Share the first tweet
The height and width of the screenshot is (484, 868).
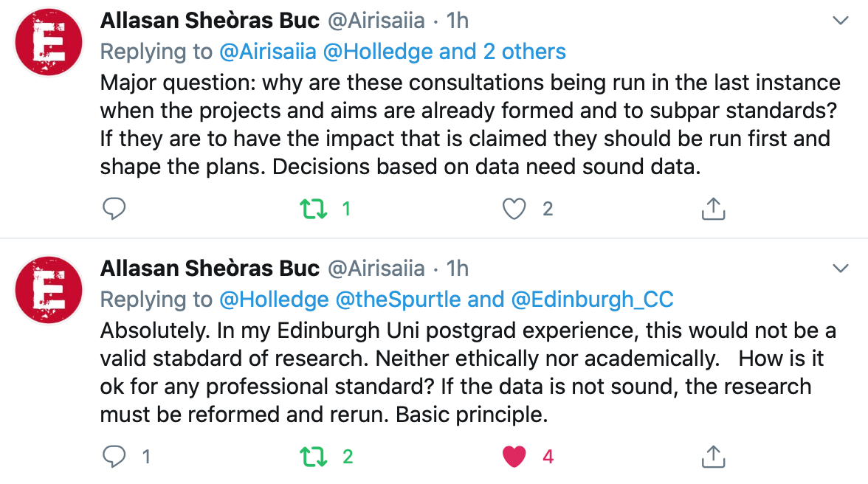click(713, 209)
